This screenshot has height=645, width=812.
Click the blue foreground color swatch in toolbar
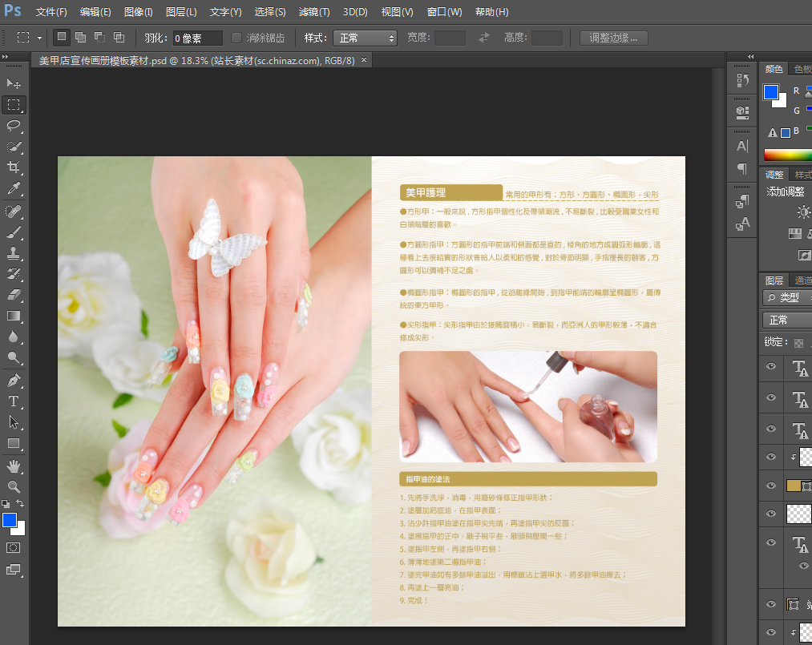[9, 520]
